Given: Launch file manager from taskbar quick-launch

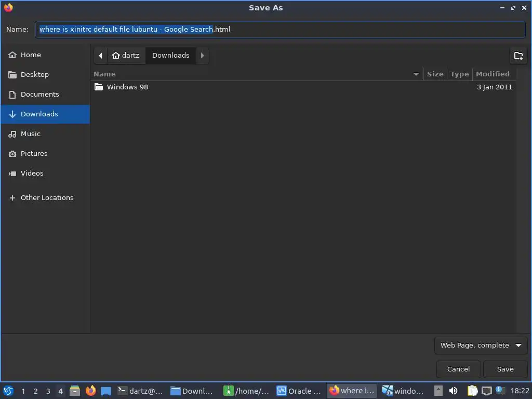Looking at the screenshot, I should 75,391.
